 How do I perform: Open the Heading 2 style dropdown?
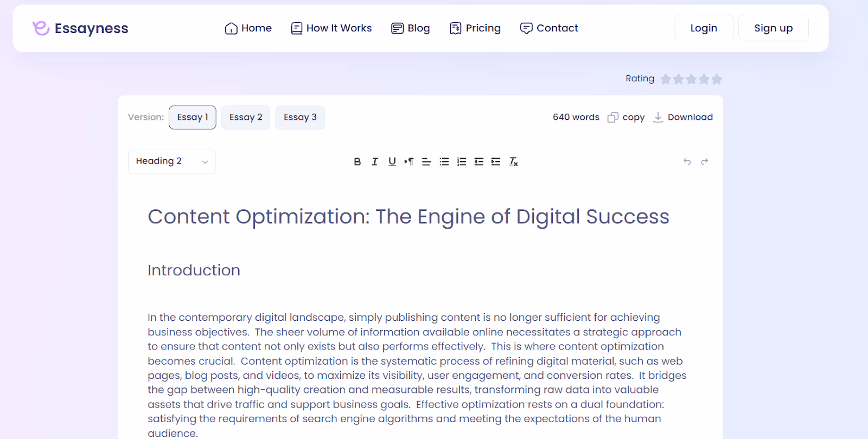[172, 162]
